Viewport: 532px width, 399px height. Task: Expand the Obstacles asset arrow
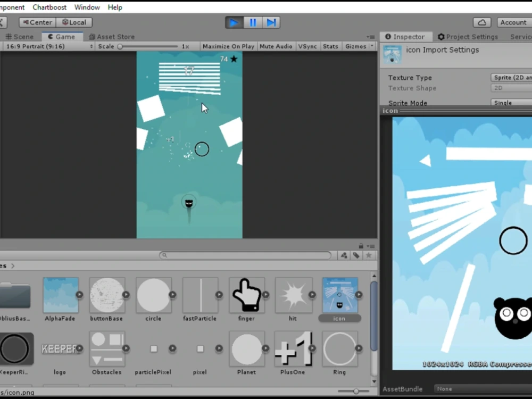[126, 348]
